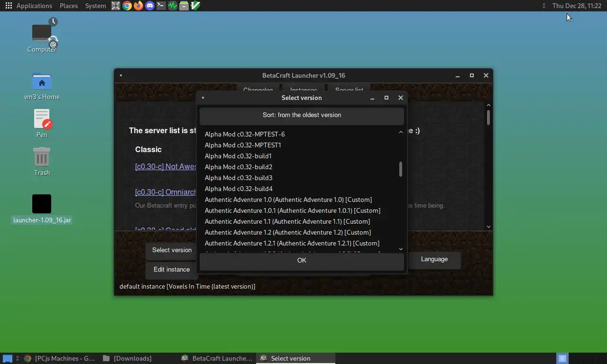This screenshot has height=364, width=607.
Task: Open the [c0.30-c] Omniarch... server link
Action: [x=166, y=192]
